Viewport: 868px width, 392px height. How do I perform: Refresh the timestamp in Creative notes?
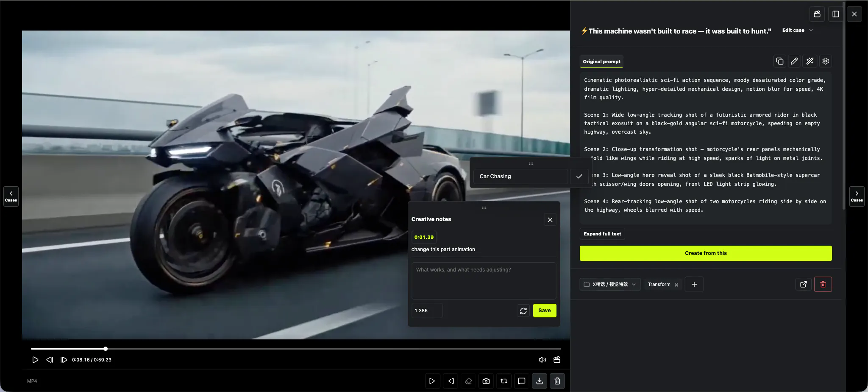[x=523, y=311]
